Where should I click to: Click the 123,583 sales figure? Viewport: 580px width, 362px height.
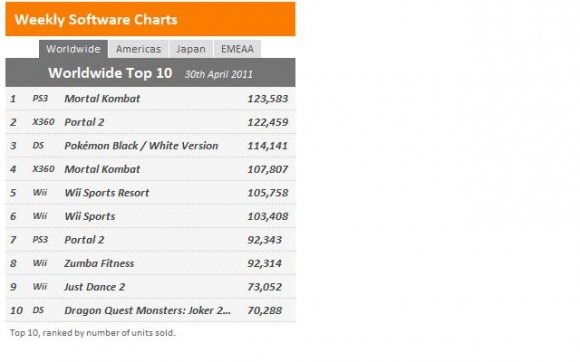[267, 99]
